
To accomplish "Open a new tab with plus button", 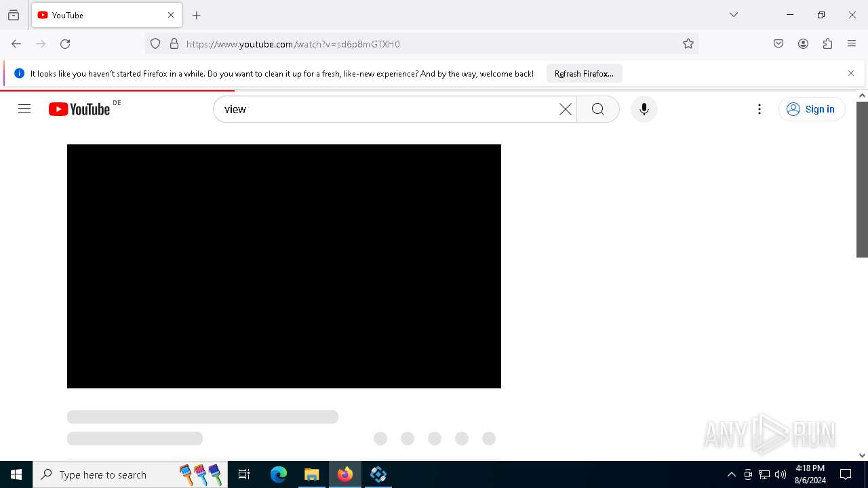I will pos(197,15).
